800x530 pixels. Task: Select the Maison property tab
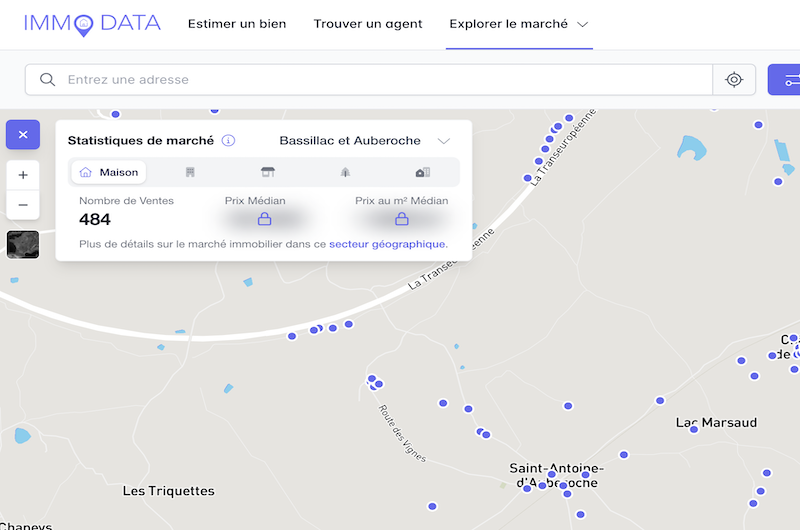(x=109, y=172)
